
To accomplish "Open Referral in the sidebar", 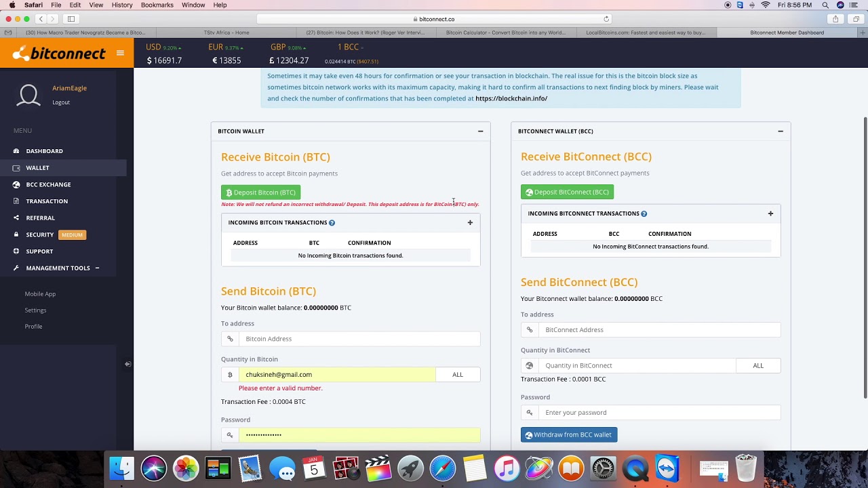I will point(40,218).
